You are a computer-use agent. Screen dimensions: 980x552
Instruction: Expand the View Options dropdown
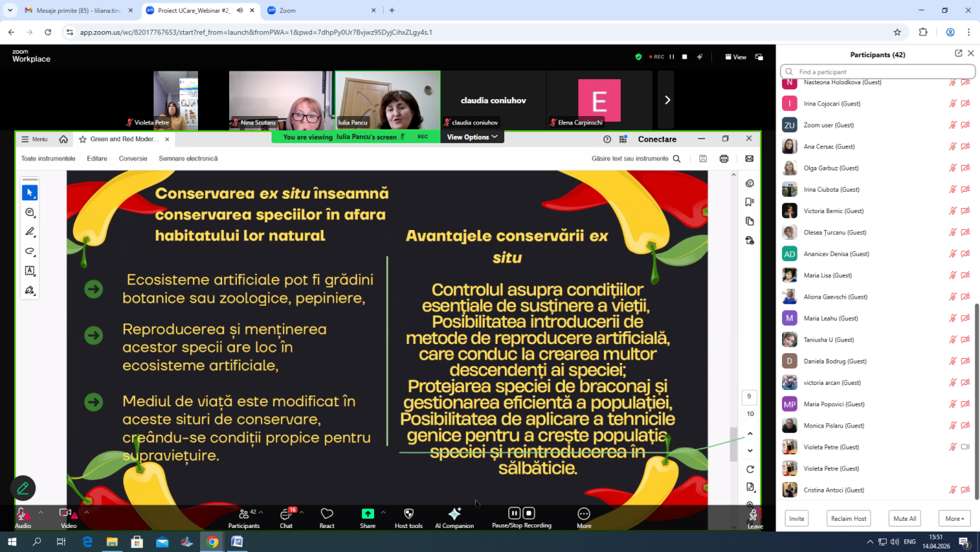pyautogui.click(x=472, y=137)
